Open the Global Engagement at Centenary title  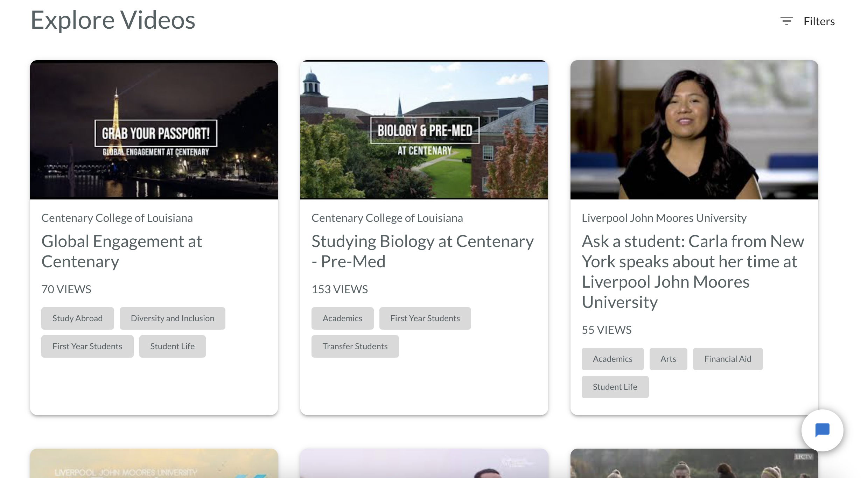pos(122,251)
